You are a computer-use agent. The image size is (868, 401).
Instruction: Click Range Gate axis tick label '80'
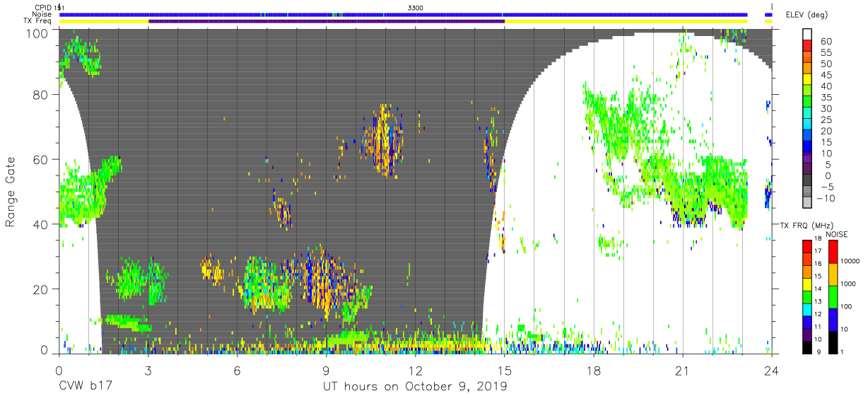pos(42,95)
